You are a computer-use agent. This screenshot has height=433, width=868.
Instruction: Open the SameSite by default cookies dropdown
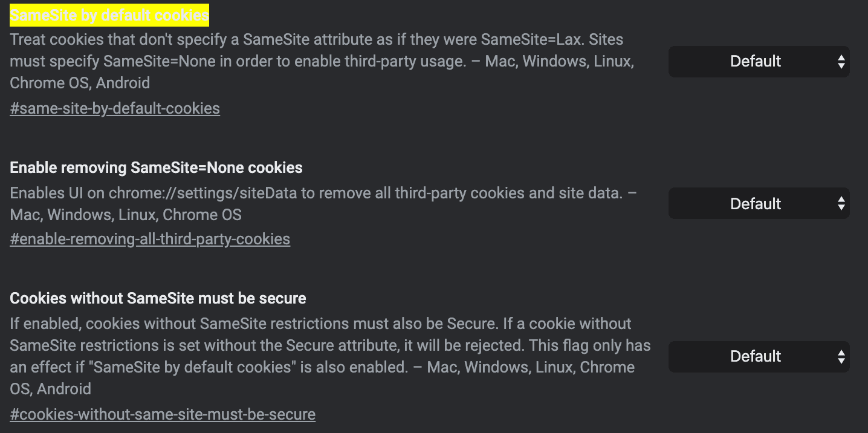(x=759, y=61)
